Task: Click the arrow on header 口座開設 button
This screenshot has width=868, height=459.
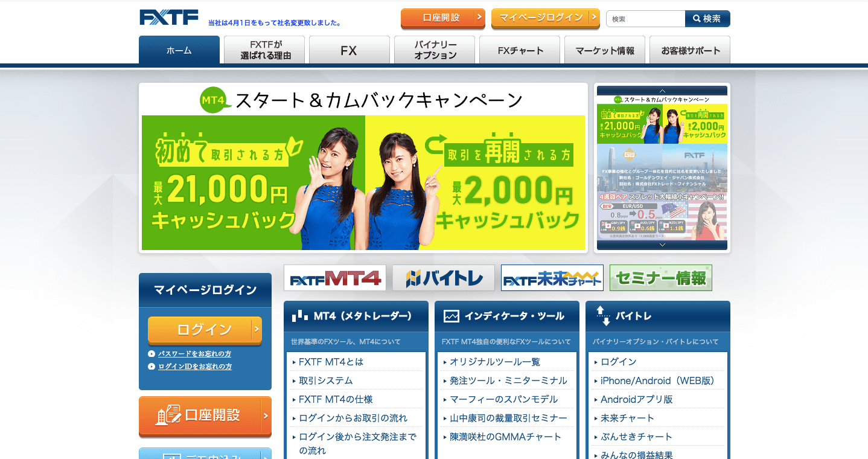Action: [x=479, y=18]
